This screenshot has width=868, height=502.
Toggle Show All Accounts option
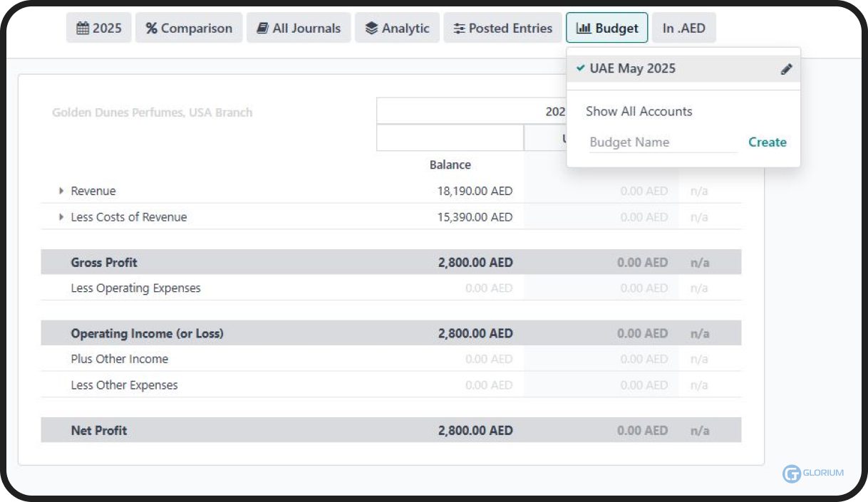(x=639, y=111)
